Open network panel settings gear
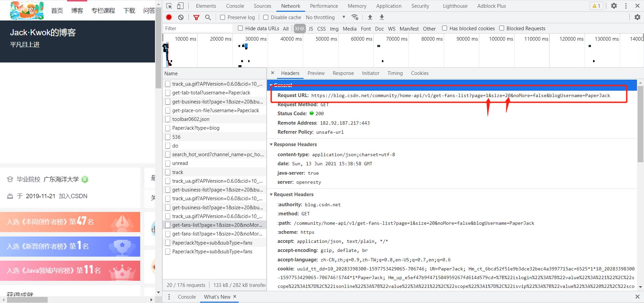Image resolution: width=644 pixels, height=303 pixels. pos(637,17)
